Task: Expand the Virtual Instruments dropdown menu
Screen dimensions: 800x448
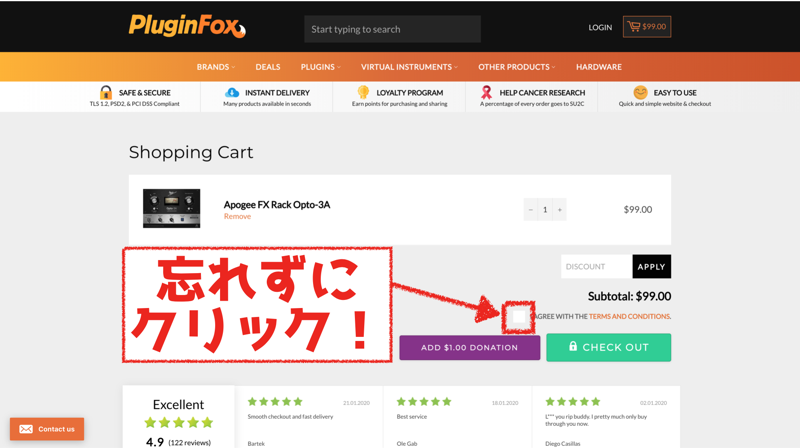Action: (x=409, y=67)
